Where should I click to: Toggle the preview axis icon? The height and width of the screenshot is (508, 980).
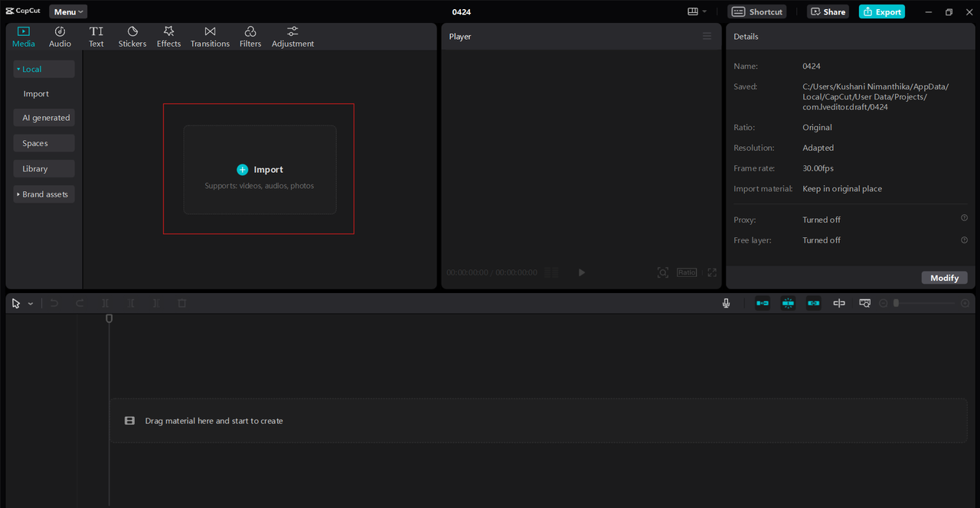coord(839,304)
